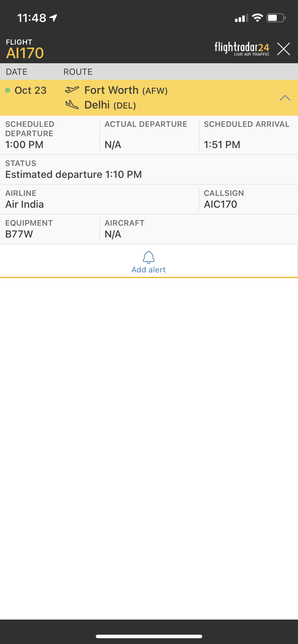
Task: Tap the Flightradar24 logo
Action: click(x=241, y=49)
